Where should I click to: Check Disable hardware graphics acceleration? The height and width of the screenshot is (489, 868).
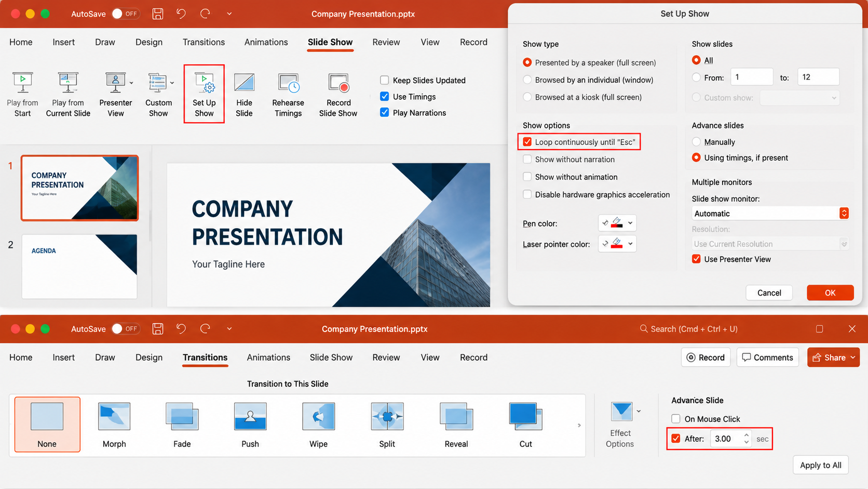point(527,194)
